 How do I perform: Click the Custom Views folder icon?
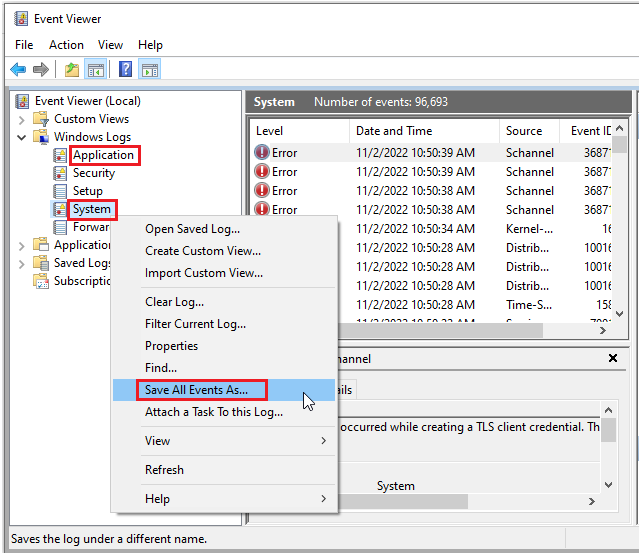(x=41, y=119)
